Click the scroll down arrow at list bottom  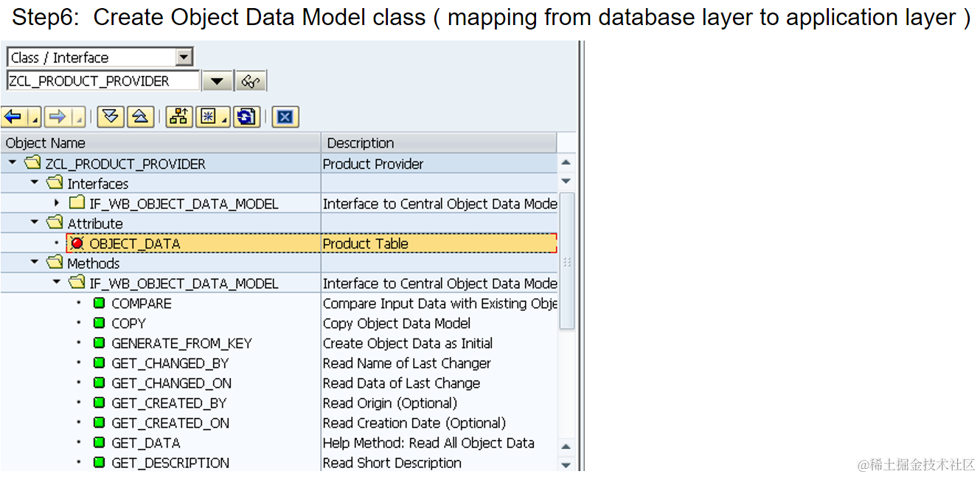[566, 464]
